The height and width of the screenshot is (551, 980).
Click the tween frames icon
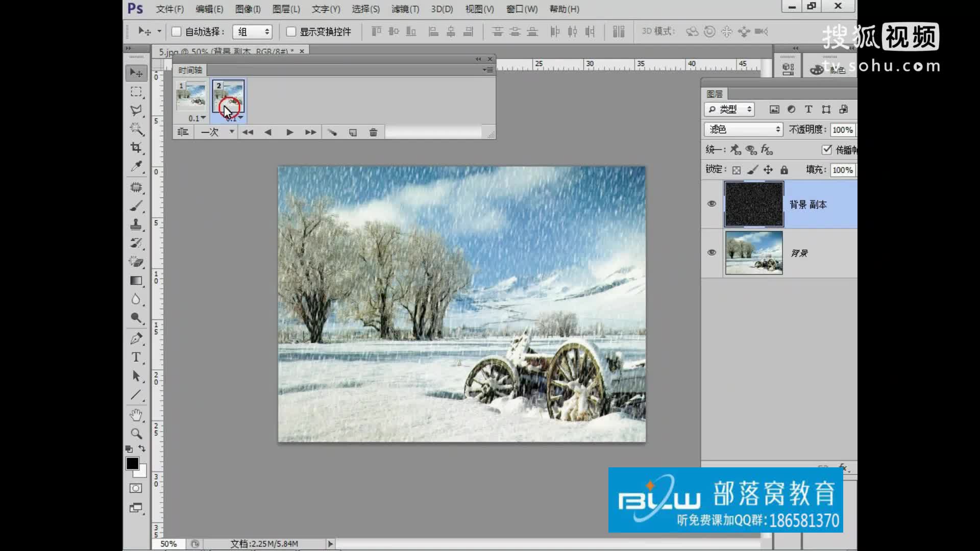coord(332,133)
